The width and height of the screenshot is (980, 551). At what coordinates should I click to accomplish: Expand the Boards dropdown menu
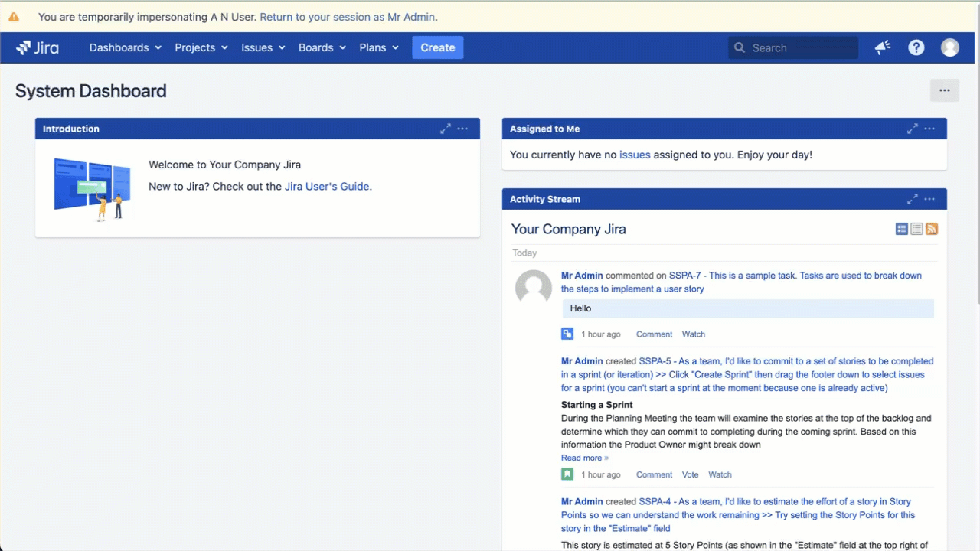322,47
